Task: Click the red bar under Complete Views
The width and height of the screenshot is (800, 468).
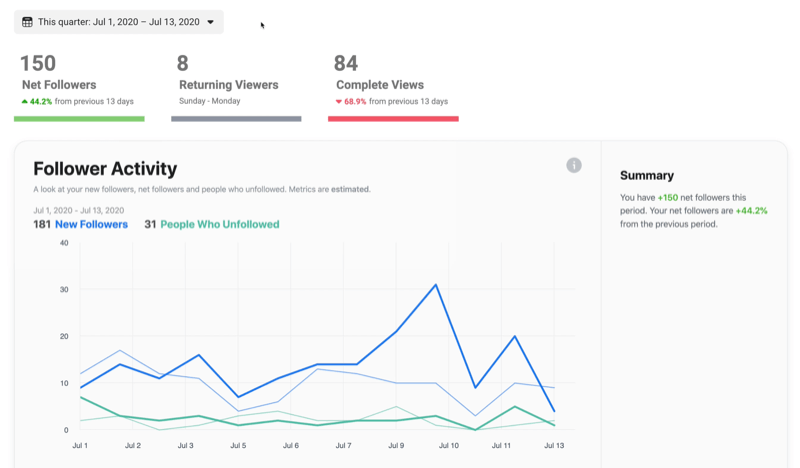Action: pyautogui.click(x=393, y=119)
